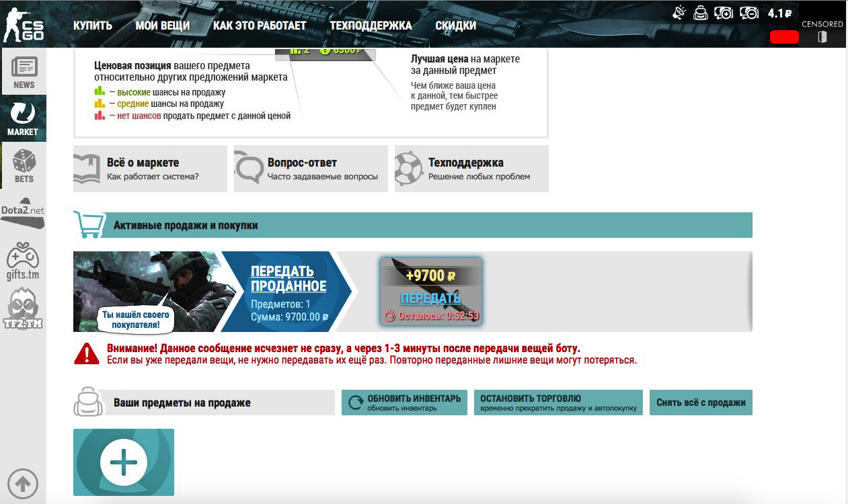Screen dimensions: 848x504
Task: Open 'Всё о маркете' info card
Action: tap(150, 169)
